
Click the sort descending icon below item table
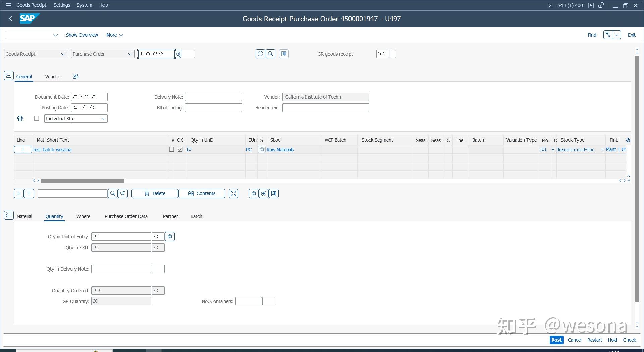(29, 193)
